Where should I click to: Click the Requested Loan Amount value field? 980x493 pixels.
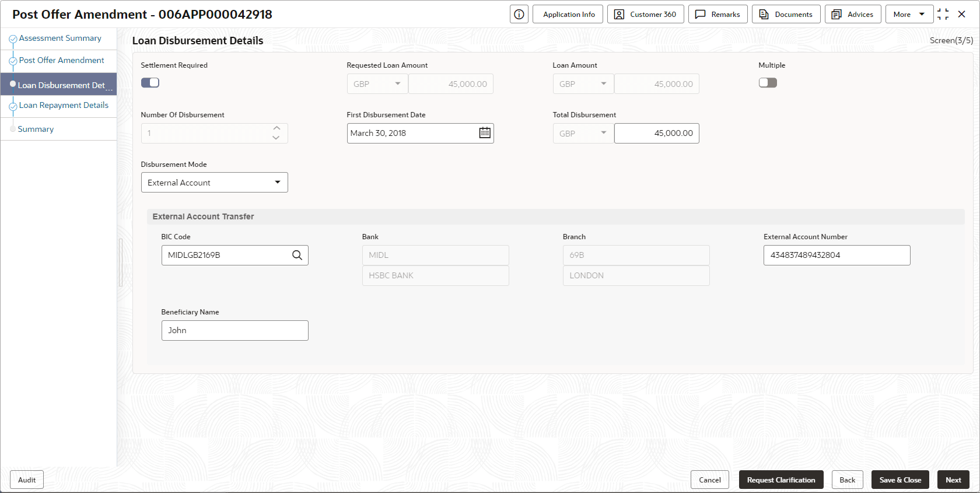pyautogui.click(x=451, y=84)
